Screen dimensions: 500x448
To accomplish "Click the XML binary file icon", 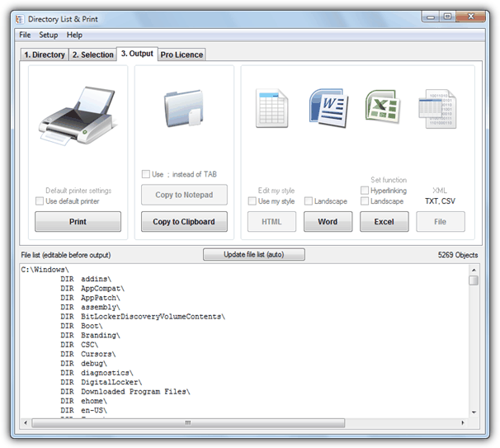I will [x=439, y=109].
